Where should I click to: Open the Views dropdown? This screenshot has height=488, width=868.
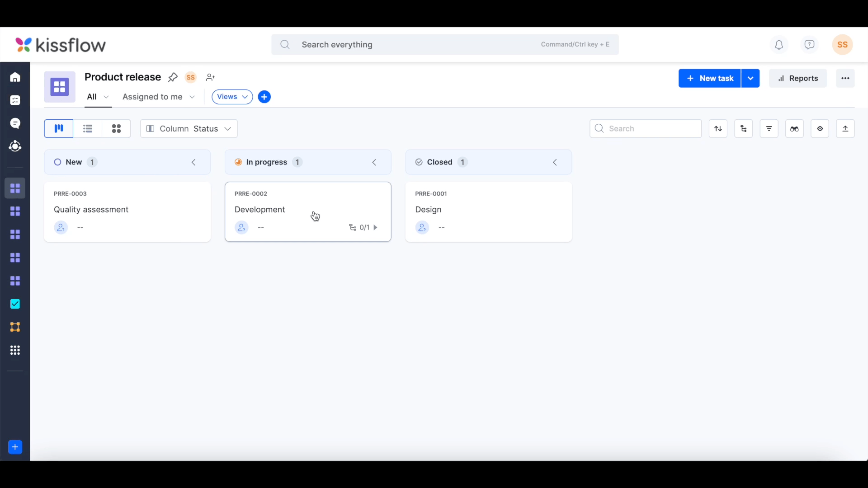click(232, 97)
